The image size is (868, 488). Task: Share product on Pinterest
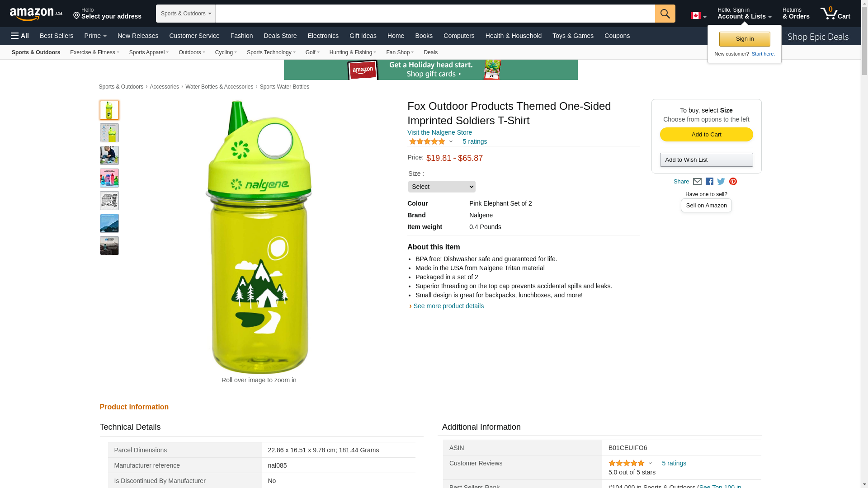point(733,182)
